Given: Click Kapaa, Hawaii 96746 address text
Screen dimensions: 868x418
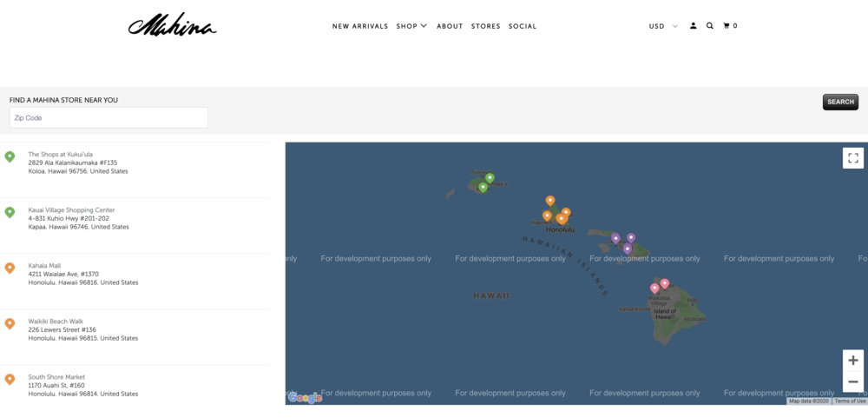Looking at the screenshot, I should [79, 227].
